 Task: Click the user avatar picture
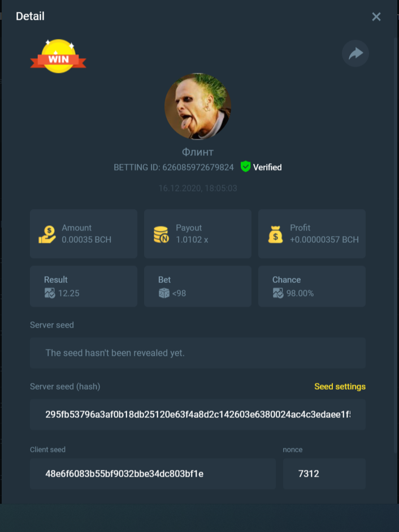click(x=198, y=106)
